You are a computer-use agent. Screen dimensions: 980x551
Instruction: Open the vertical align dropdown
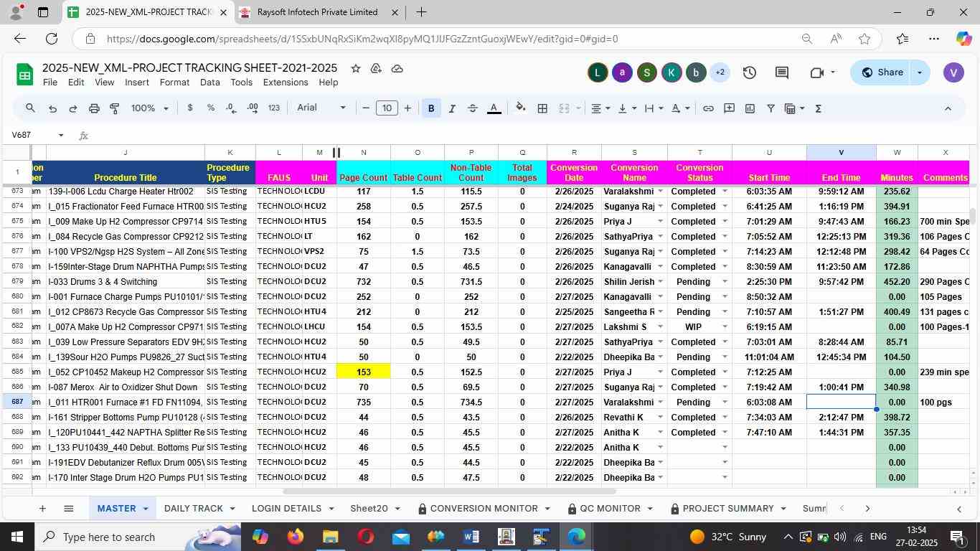click(627, 108)
